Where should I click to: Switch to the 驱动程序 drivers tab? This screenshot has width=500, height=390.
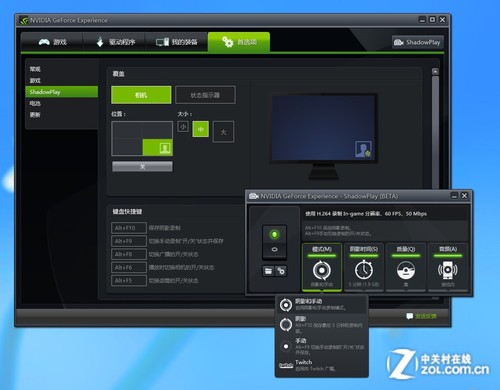[115, 42]
